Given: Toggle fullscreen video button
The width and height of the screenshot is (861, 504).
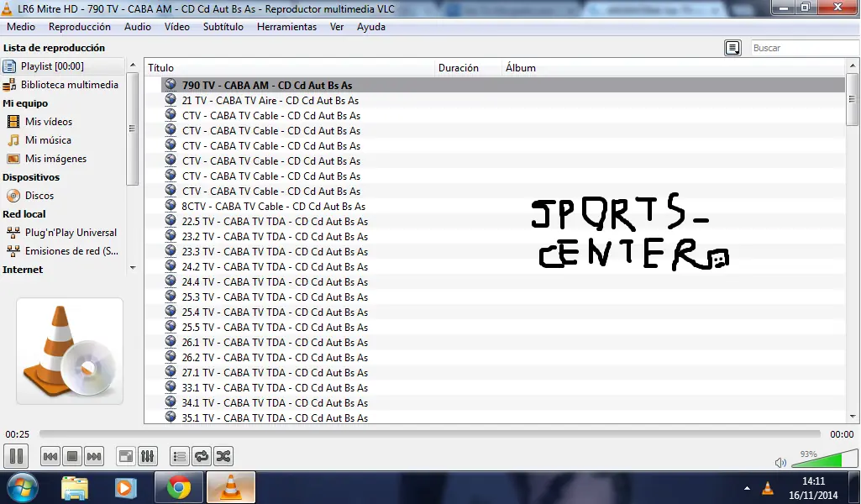Looking at the screenshot, I should [126, 456].
